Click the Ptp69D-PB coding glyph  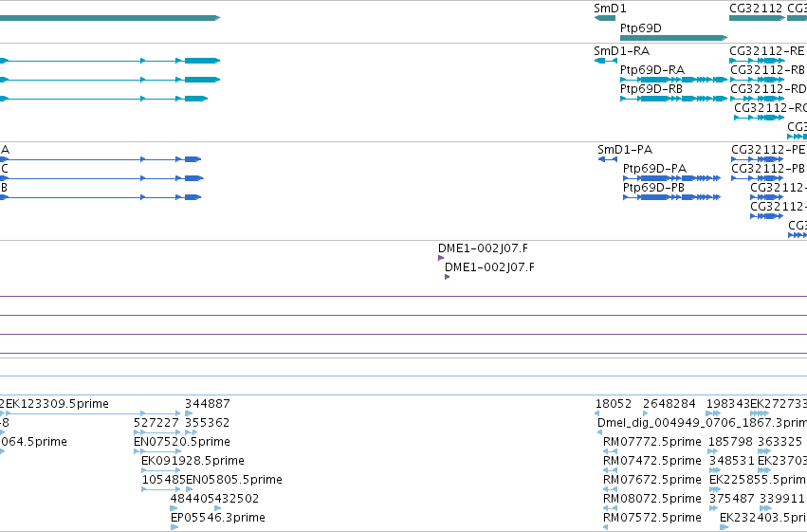coord(671,197)
